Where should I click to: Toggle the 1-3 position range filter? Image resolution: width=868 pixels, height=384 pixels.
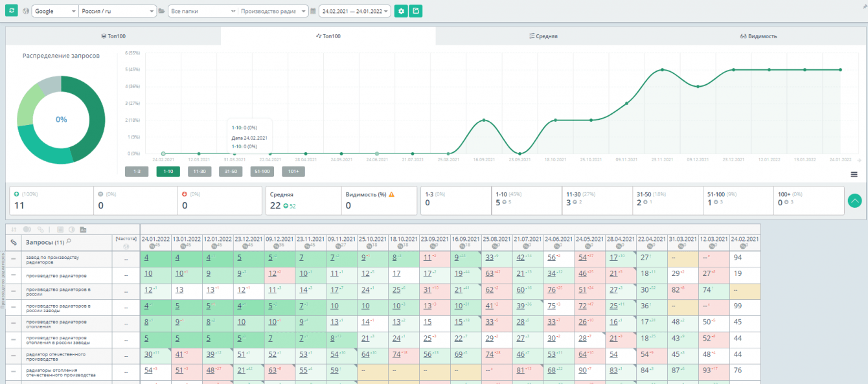(x=137, y=172)
